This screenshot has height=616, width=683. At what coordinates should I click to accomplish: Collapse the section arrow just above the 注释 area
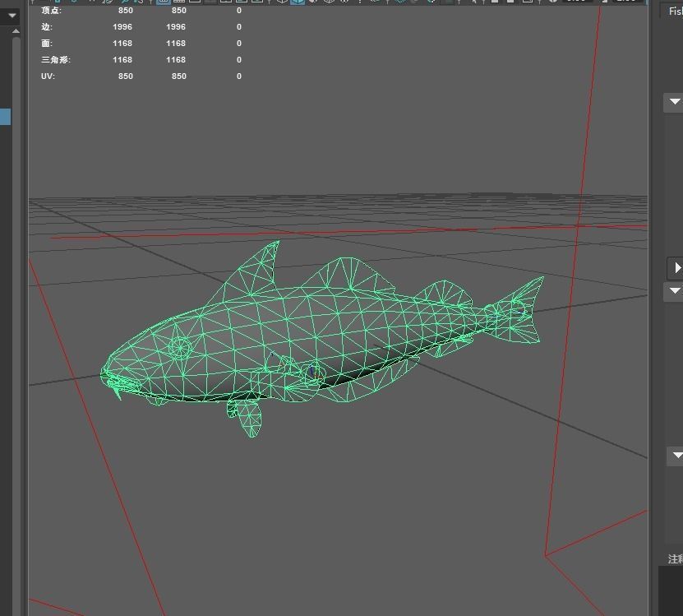tap(677, 455)
